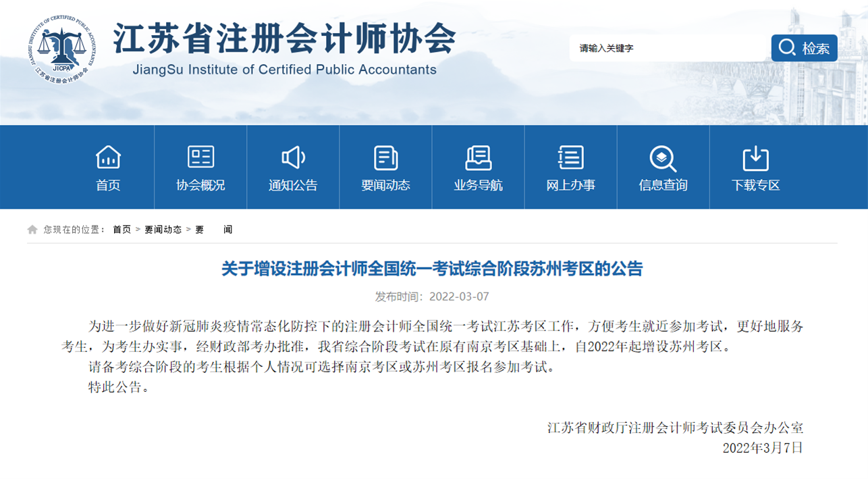Click the JiangSu Institute of Certified Public Accountants subtitle
The image size is (868, 479).
tap(285, 70)
